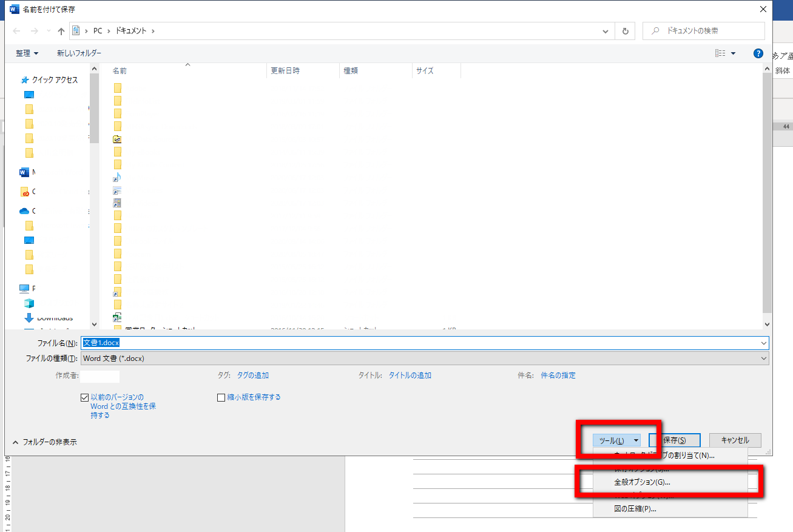Select the Microsoft Word item in sidebar
Screen dimensions: 793x532
point(24,172)
